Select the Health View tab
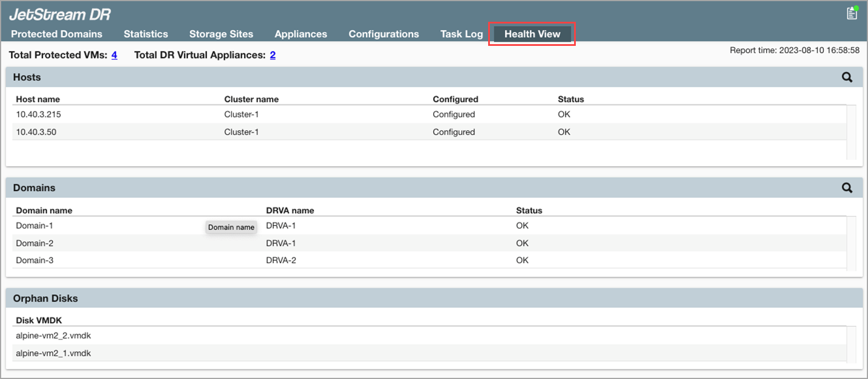The width and height of the screenshot is (868, 379). pyautogui.click(x=532, y=34)
